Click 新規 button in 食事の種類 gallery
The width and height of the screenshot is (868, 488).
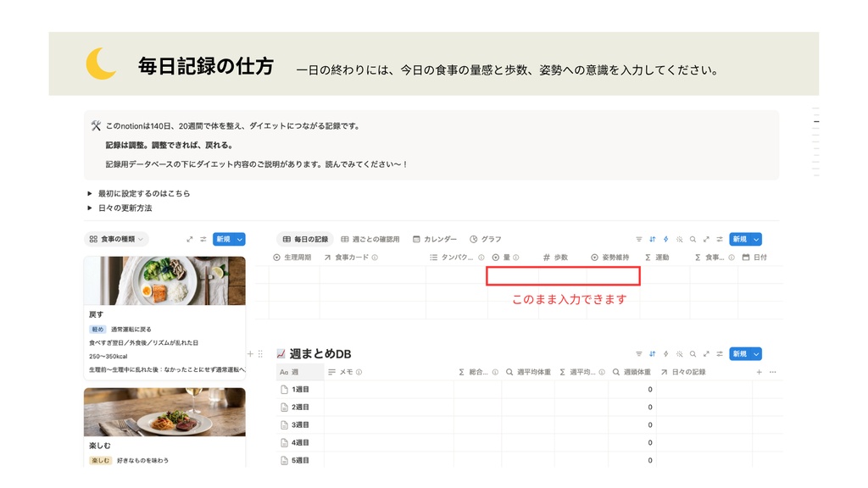tap(224, 239)
